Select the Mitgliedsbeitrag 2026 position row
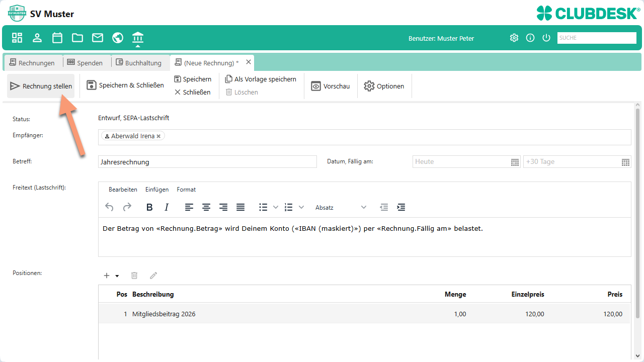Image resolution: width=644 pixels, height=362 pixels. tap(364, 314)
